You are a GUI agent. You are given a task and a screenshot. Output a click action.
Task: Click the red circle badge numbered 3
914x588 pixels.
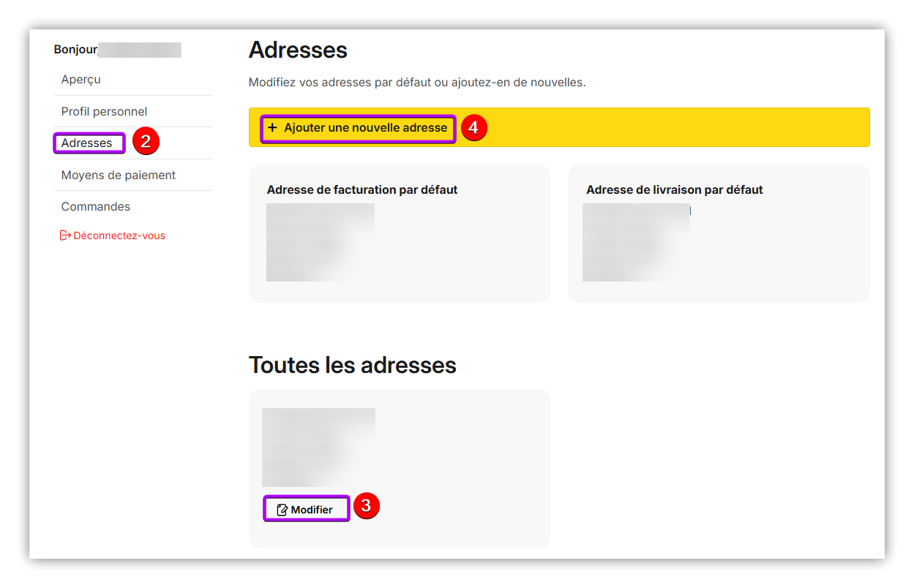pos(367,506)
